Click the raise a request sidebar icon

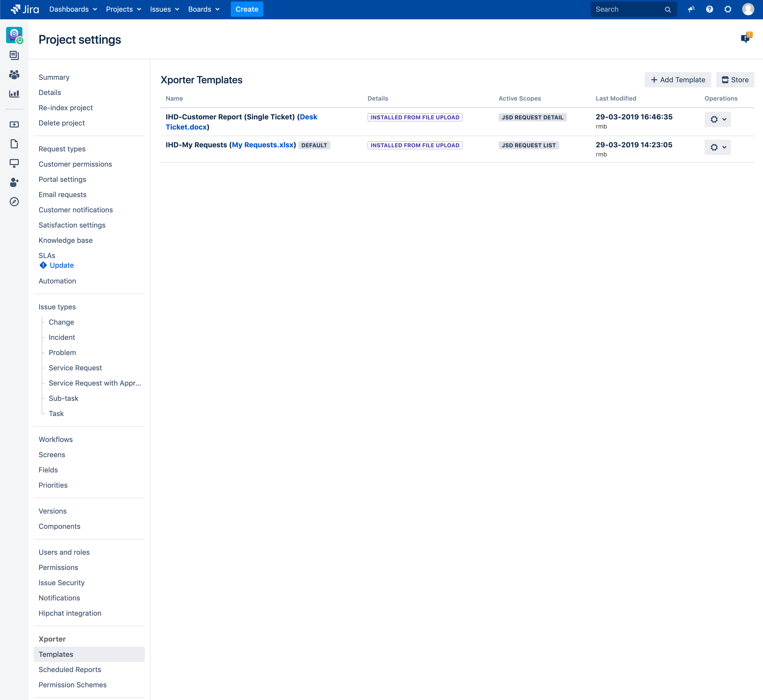(x=14, y=125)
